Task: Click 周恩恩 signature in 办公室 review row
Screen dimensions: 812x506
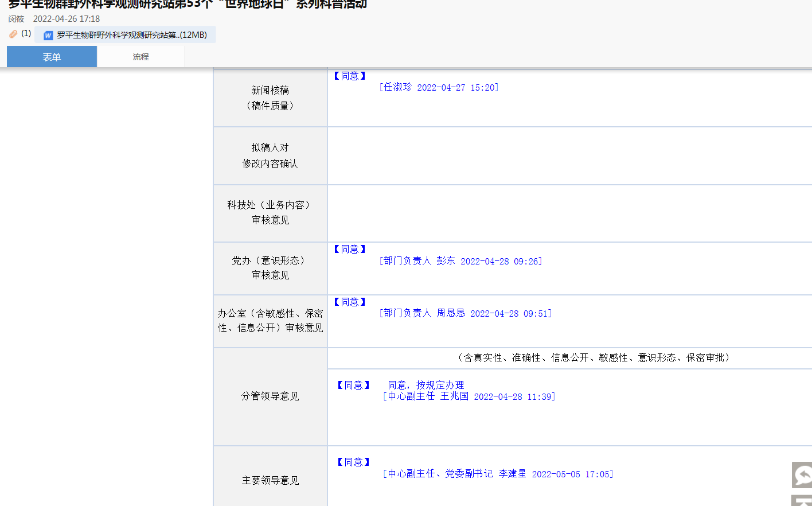Action: coord(451,313)
